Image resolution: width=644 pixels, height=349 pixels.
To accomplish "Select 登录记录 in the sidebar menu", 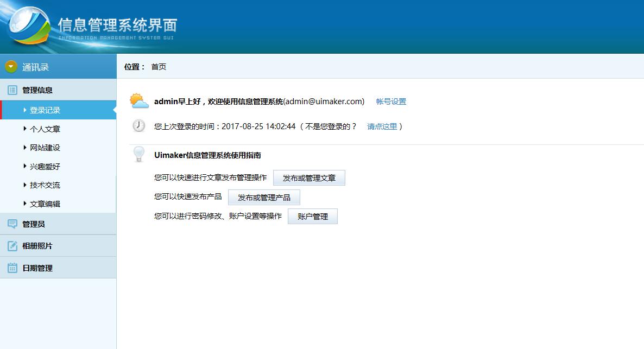I will coord(45,110).
